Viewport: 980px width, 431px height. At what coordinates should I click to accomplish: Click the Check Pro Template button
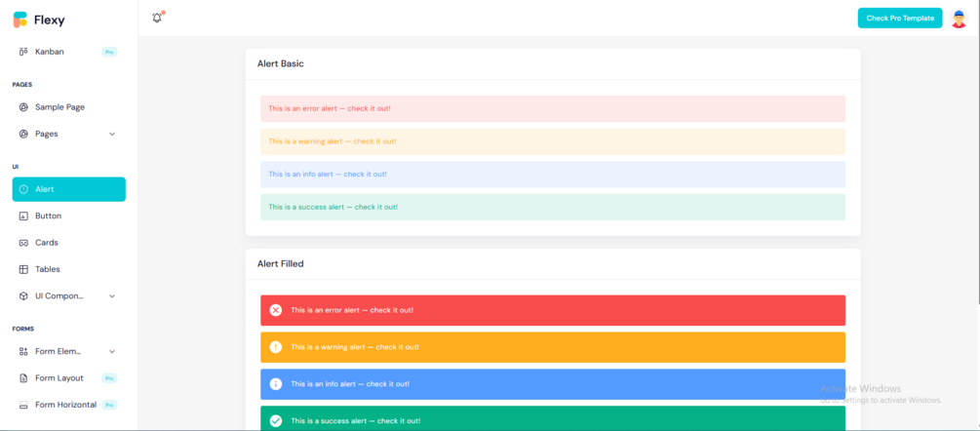900,19
